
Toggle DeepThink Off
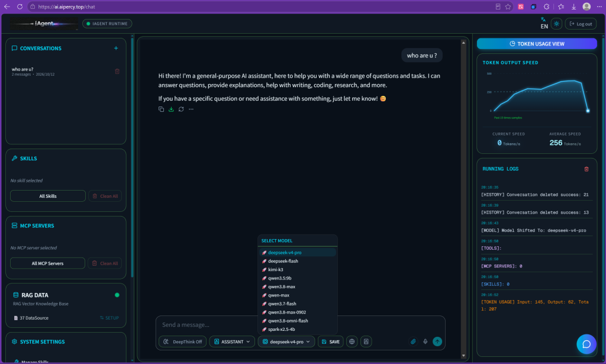182,342
